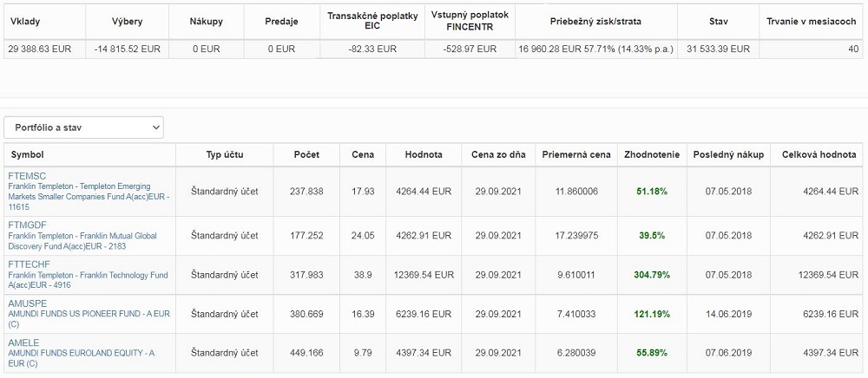Select the 121.19% appreciation cell for AMUSPE
The height and width of the screenshot is (378, 868).
point(652,314)
